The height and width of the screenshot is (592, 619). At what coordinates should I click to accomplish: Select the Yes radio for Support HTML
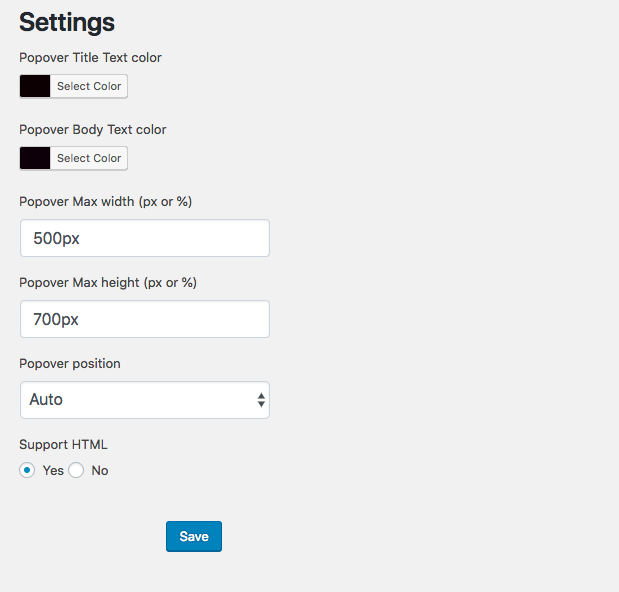pos(27,470)
